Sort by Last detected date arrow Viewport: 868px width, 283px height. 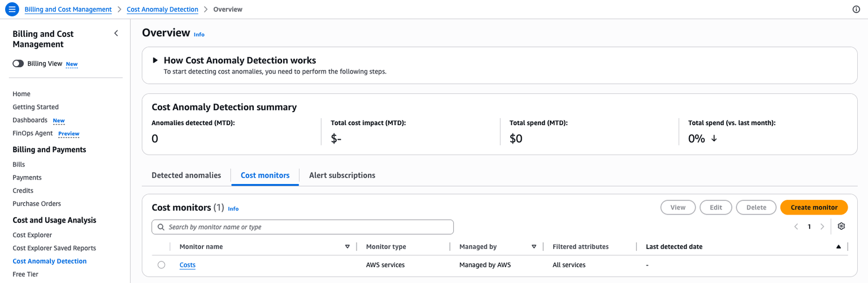click(839, 247)
